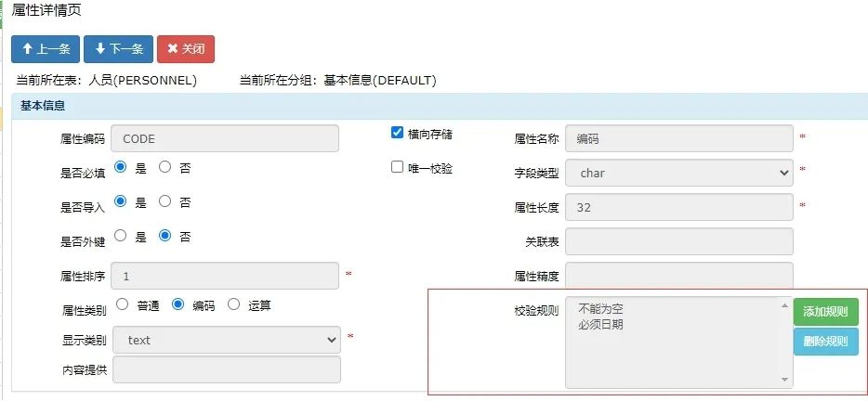This screenshot has width=868, height=401.
Task: Focus the 属性长度 input field
Action: point(679,207)
